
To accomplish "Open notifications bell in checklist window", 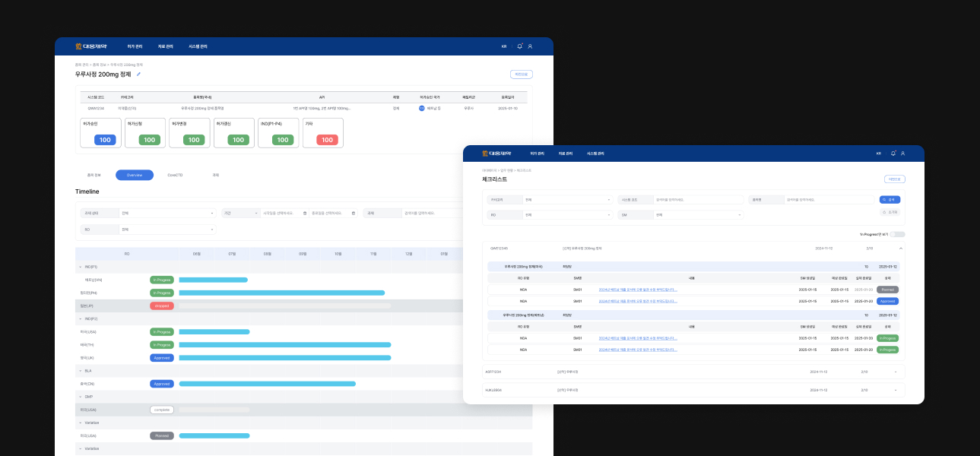I will pos(893,154).
